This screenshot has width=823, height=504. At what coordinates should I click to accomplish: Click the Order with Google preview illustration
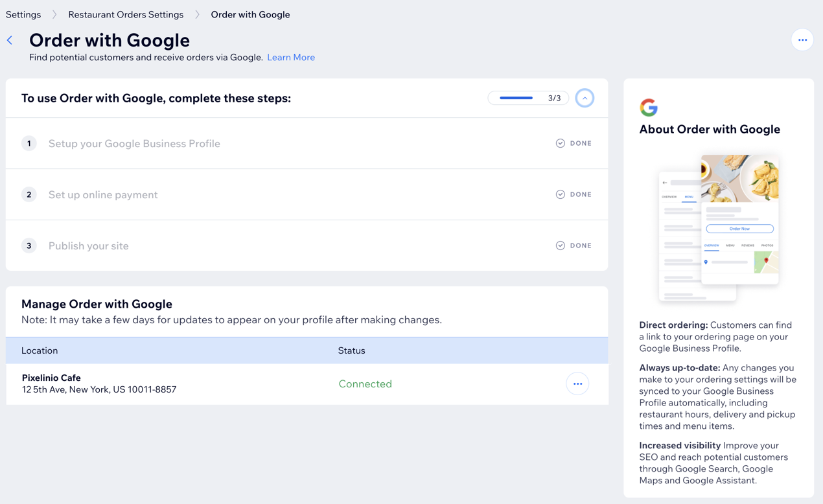click(719, 228)
